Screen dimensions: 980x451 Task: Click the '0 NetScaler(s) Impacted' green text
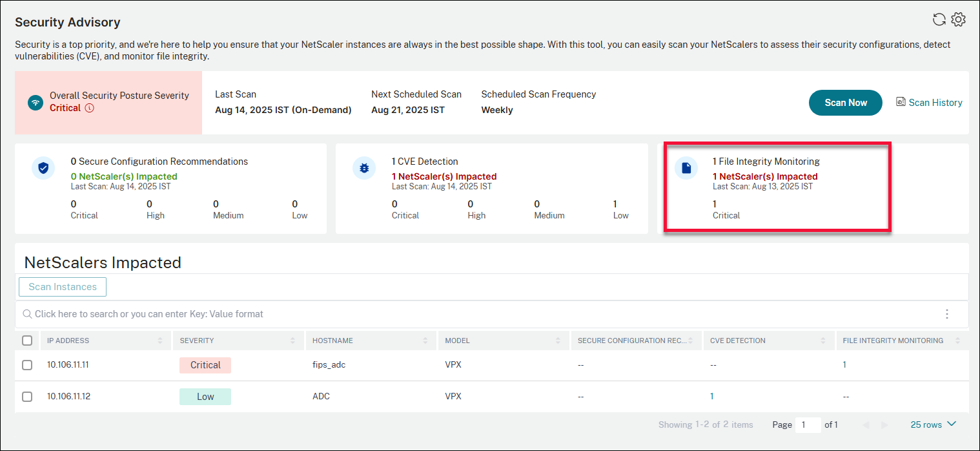point(124,176)
